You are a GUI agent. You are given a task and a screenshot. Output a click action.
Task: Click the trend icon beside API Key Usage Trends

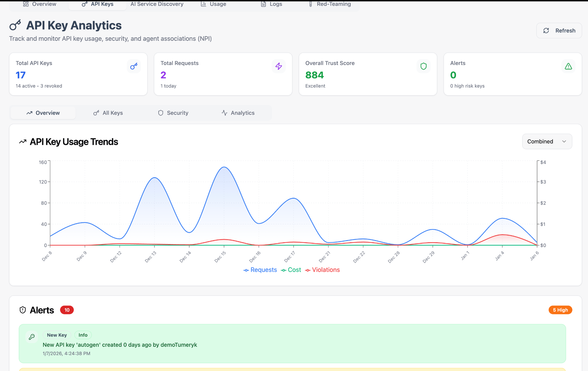pyautogui.click(x=23, y=142)
